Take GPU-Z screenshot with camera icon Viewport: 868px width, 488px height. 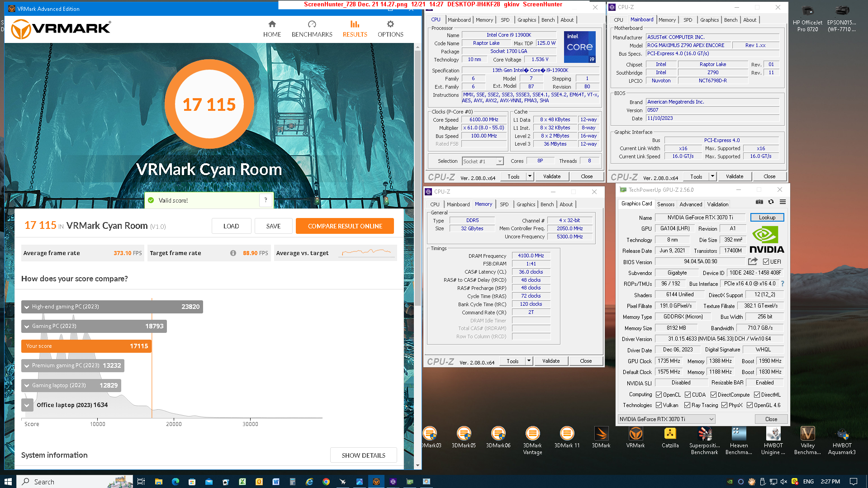759,202
